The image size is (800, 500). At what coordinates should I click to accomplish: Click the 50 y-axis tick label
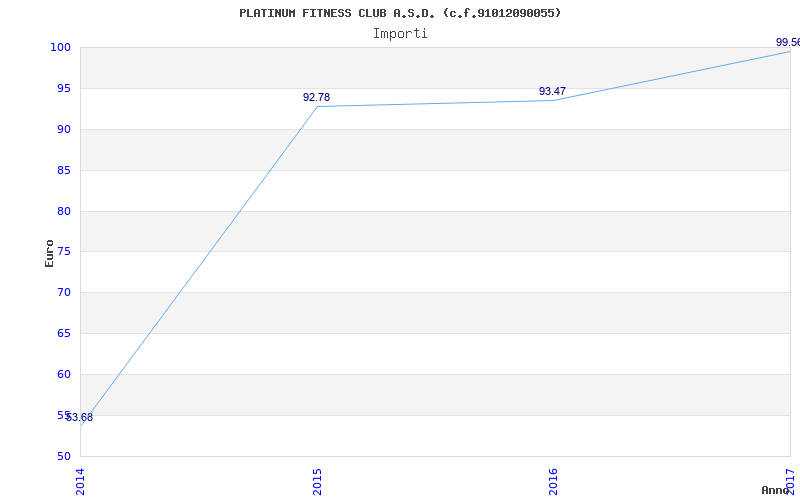click(x=63, y=456)
